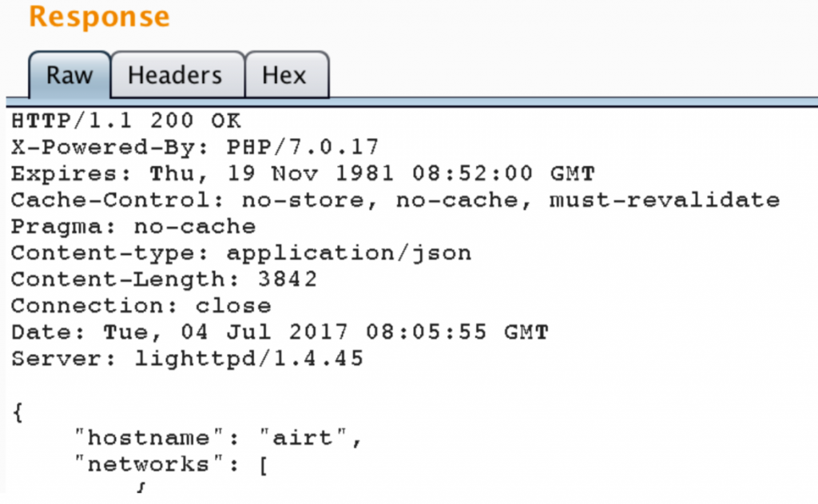
Task: Click the "hostname" JSON key
Action: 149,438
